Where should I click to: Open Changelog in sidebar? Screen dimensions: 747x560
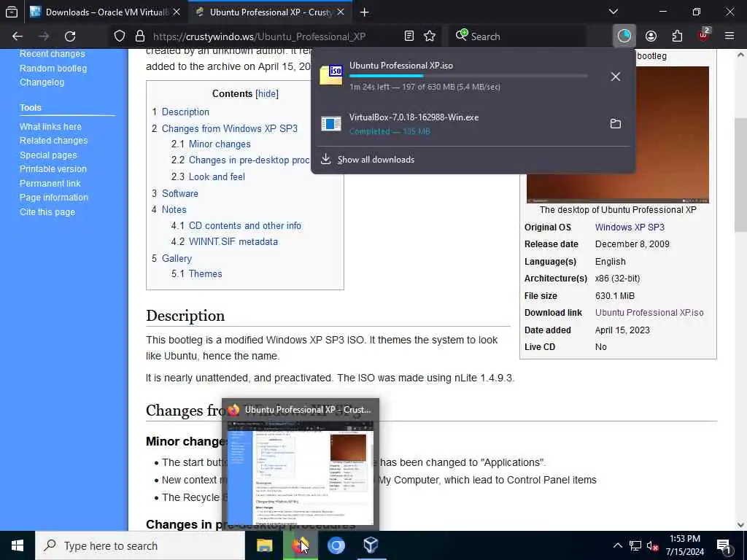pyautogui.click(x=42, y=82)
